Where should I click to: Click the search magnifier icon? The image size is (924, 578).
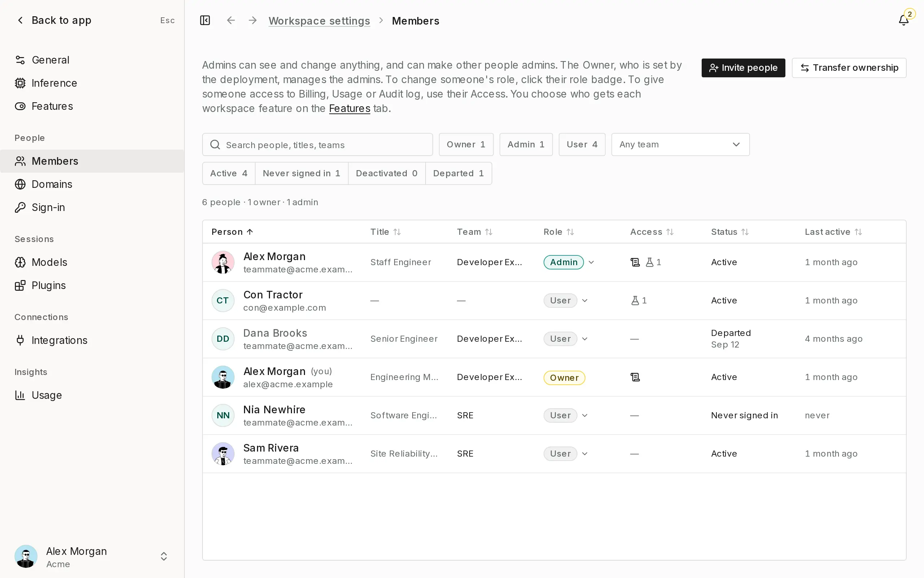215,144
